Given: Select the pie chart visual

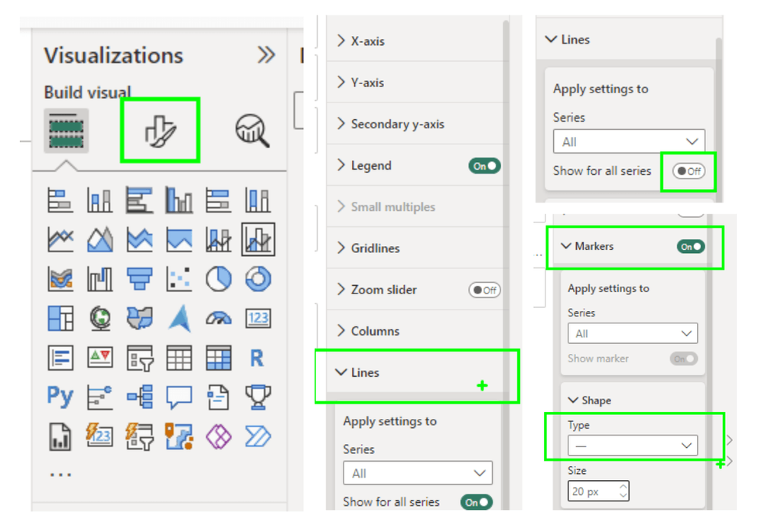Looking at the screenshot, I should click(219, 279).
